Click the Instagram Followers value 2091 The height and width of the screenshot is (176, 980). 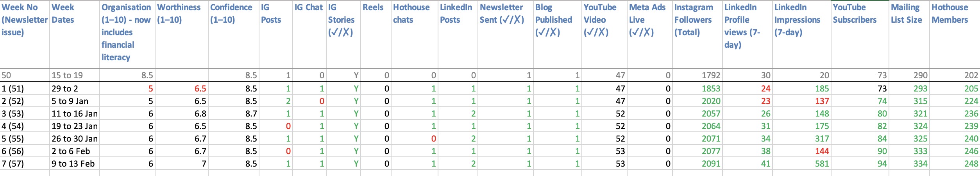pyautogui.click(x=697, y=163)
